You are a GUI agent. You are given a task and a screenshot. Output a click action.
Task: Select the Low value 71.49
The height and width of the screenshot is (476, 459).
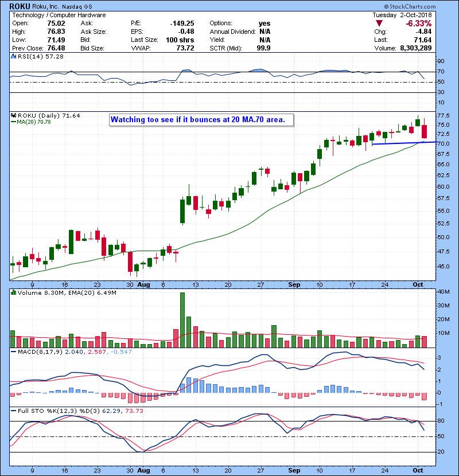pos(56,40)
